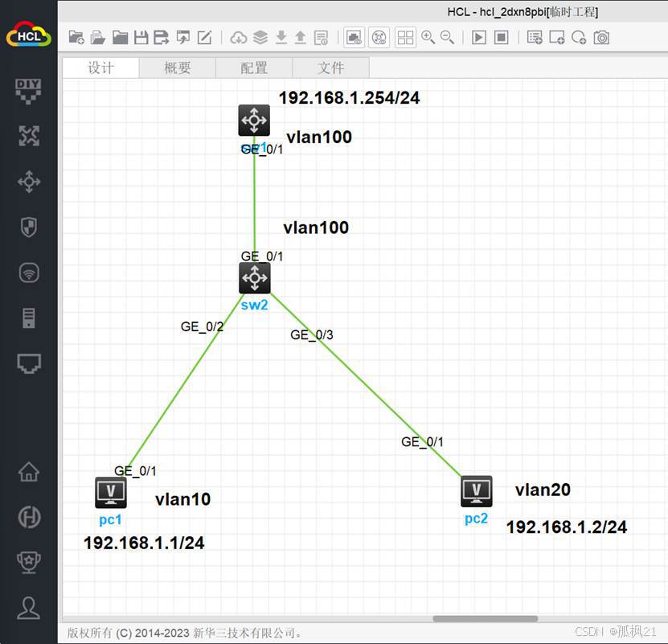
Task: Open the DIY device panel
Action: [29, 90]
